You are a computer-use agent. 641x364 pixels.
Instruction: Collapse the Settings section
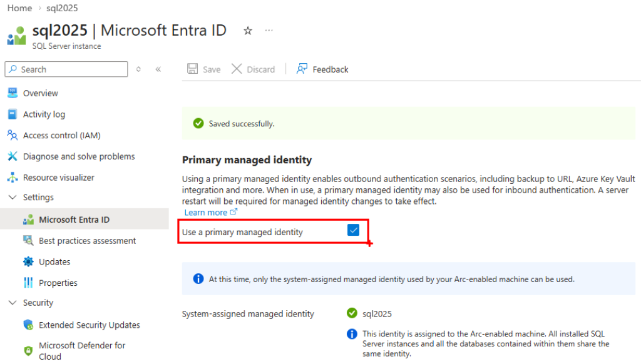(x=13, y=197)
